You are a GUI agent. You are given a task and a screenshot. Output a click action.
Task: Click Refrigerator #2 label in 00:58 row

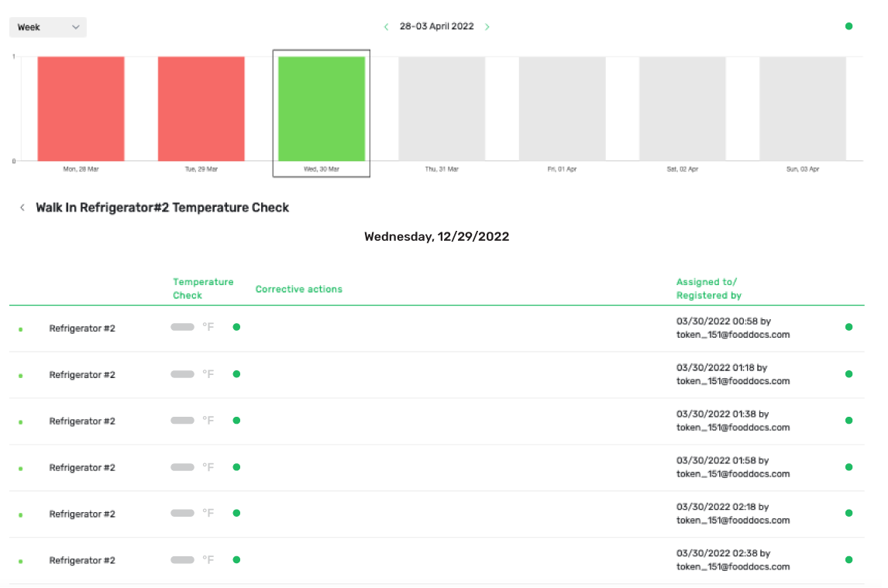tap(82, 328)
